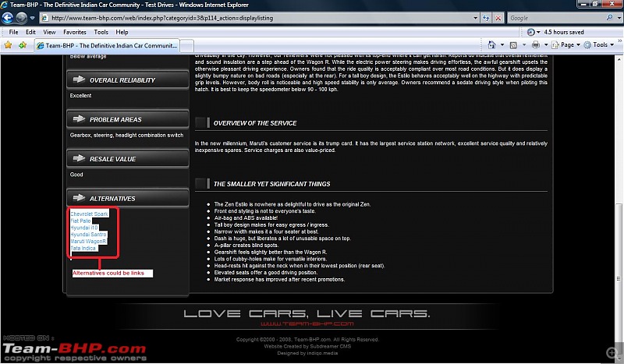Screen dimensions: 624x364
Task: Stop loading with the red X icon
Action: tap(498, 18)
